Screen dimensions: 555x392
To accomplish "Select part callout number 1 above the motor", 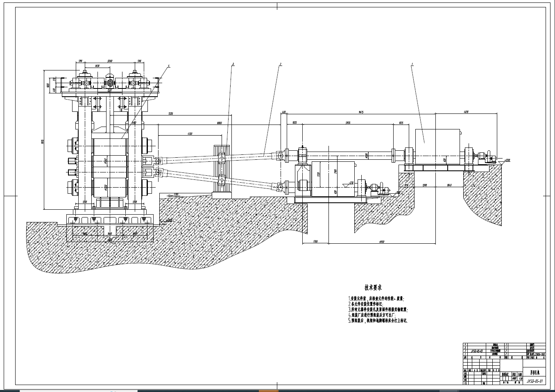I will [412, 64].
